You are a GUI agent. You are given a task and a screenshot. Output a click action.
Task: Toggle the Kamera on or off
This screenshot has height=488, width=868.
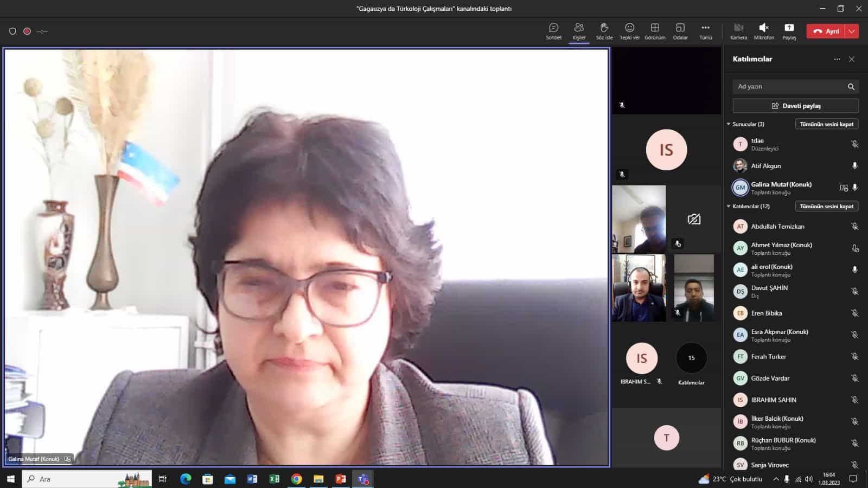[x=738, y=31]
